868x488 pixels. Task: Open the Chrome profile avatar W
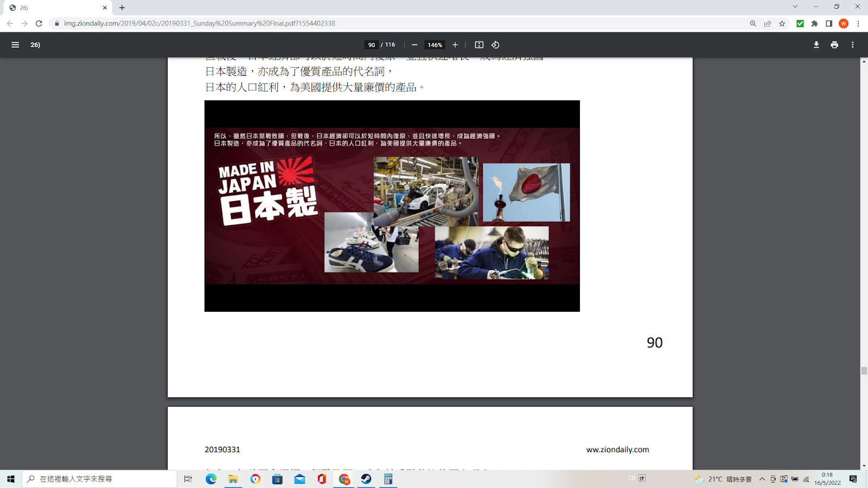tap(844, 23)
